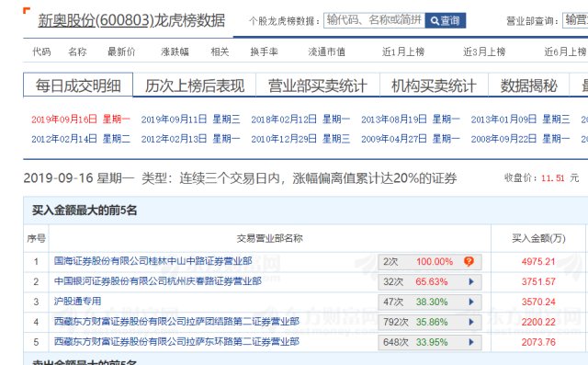588x365 pixels.
Task: Focus the stock code search input field
Action: [374, 20]
